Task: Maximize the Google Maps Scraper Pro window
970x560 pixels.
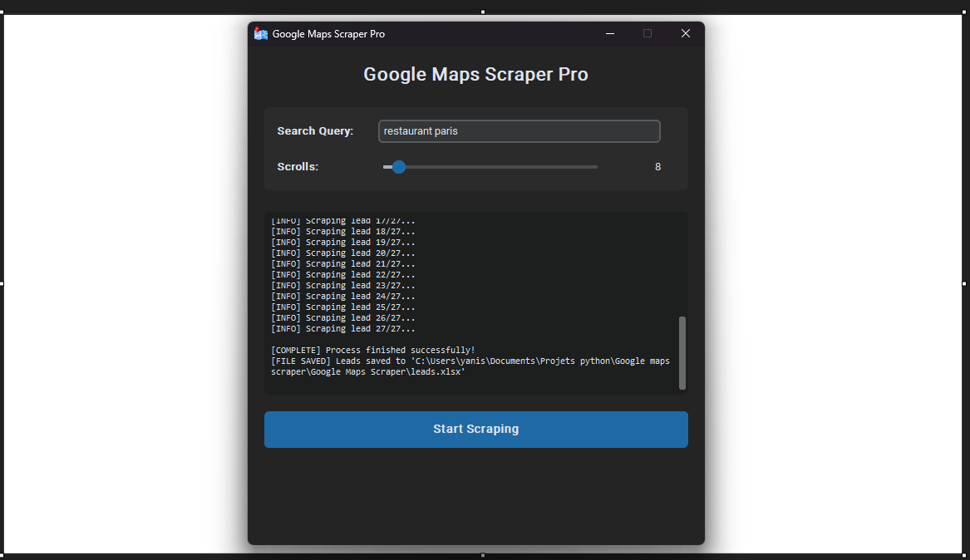Action: 647,33
